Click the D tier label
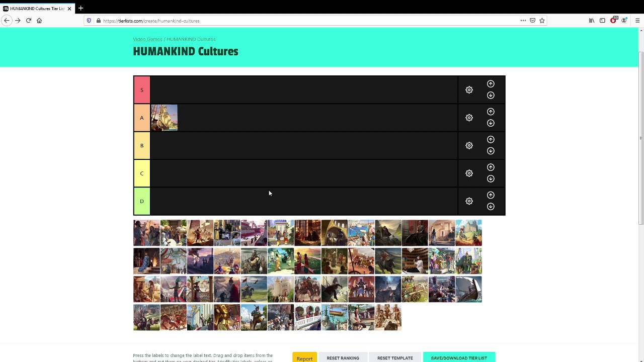The width and height of the screenshot is (644, 362). tap(142, 201)
